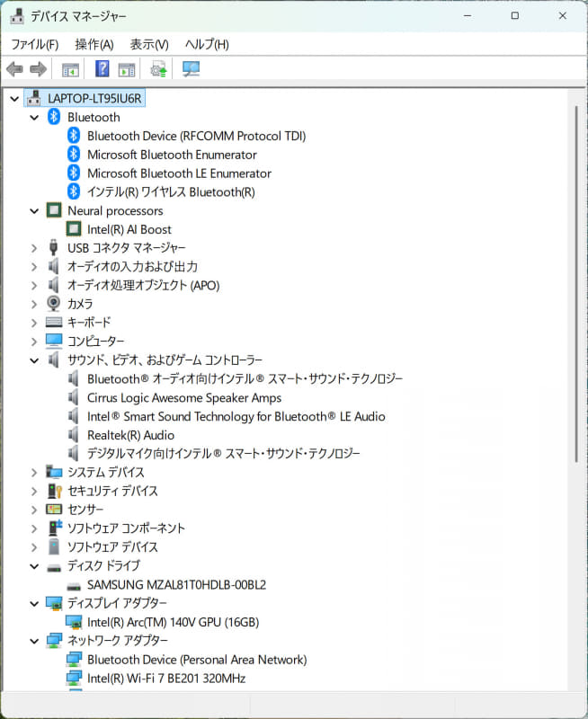Click the ディスク ドライブ icon
This screenshot has width=588, height=719.
click(54, 569)
